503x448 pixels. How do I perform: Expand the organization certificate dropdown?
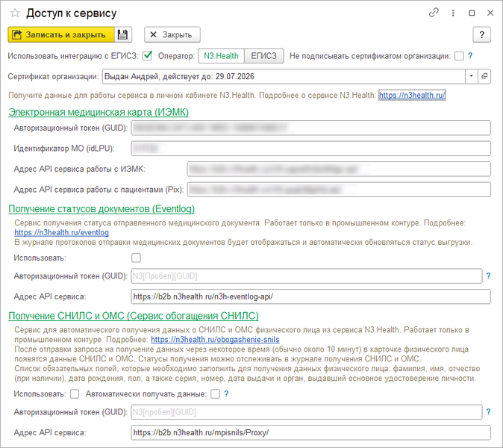tap(471, 76)
